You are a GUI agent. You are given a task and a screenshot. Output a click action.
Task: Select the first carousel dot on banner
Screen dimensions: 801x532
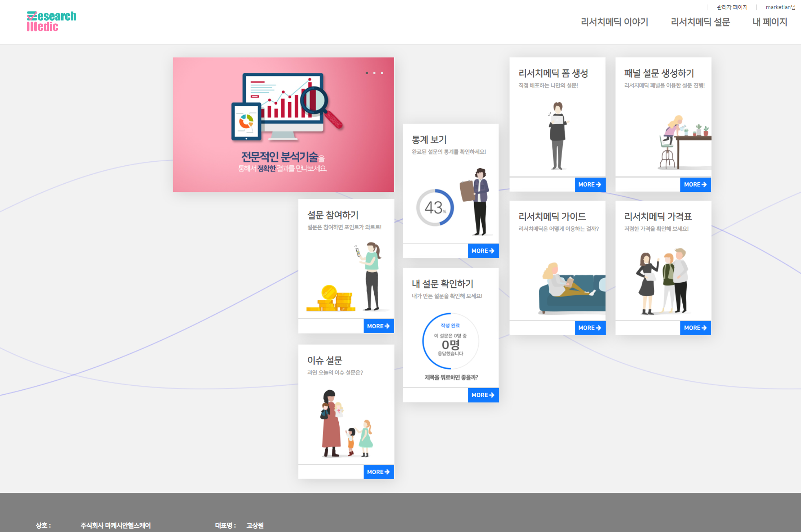[367, 73]
